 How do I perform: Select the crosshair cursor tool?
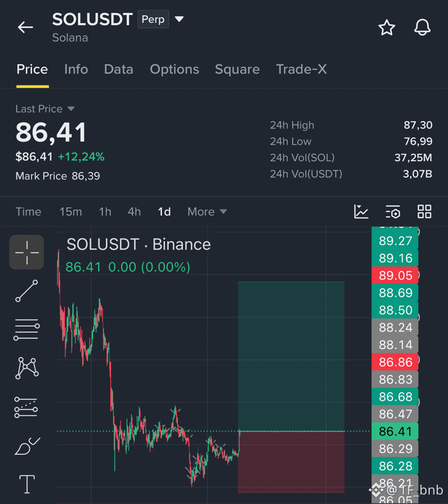click(27, 253)
